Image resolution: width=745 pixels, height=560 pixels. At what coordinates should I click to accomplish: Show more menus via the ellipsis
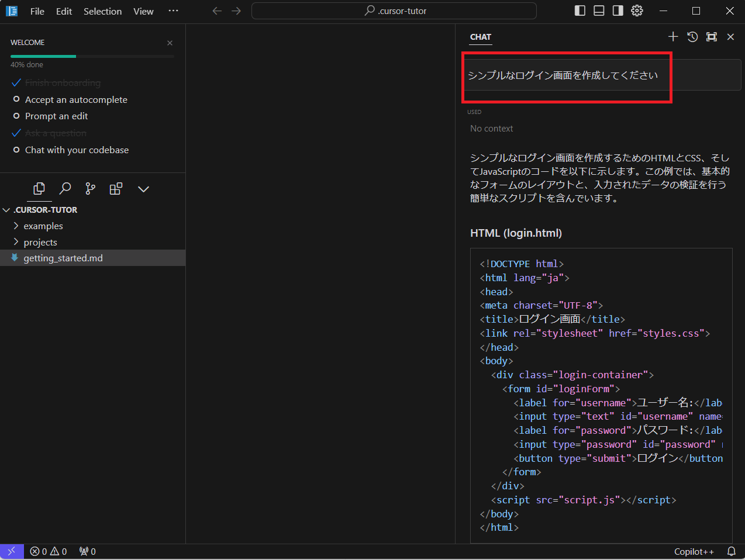(x=173, y=11)
